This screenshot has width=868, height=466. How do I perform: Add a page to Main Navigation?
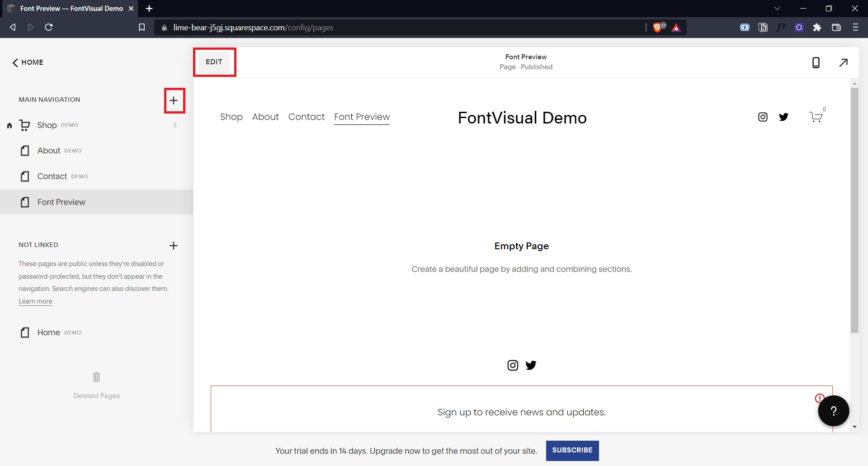point(174,100)
